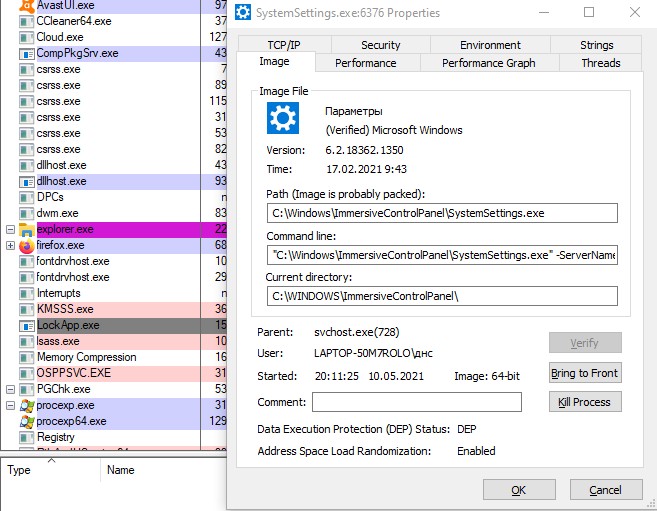Click the Registry process icon

coord(26,438)
